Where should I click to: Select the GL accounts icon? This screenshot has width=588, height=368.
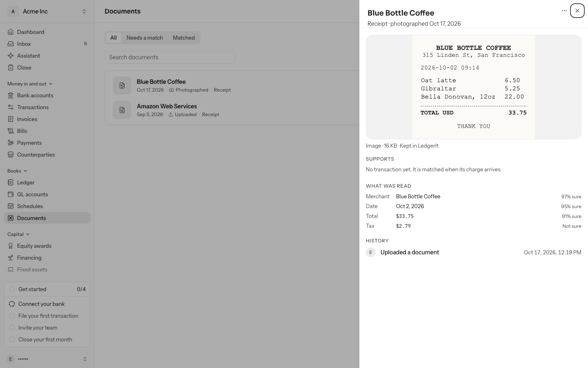[11, 194]
